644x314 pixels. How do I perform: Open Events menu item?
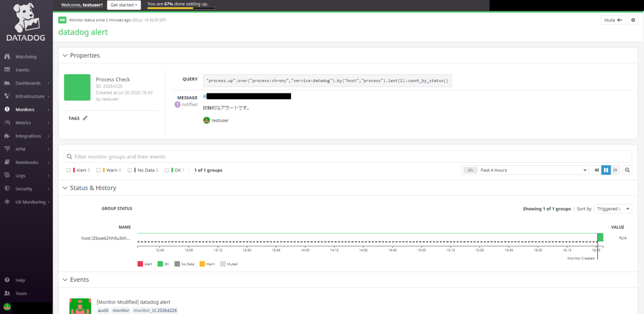click(x=22, y=70)
